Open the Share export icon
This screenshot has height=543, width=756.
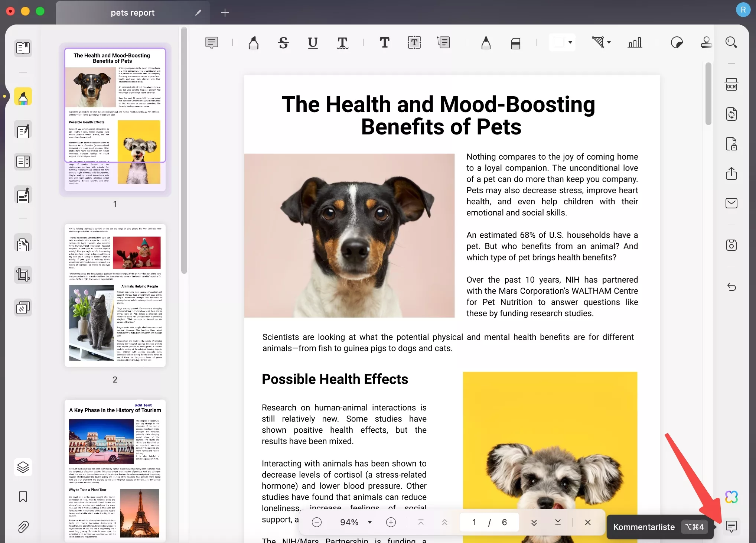click(x=731, y=173)
